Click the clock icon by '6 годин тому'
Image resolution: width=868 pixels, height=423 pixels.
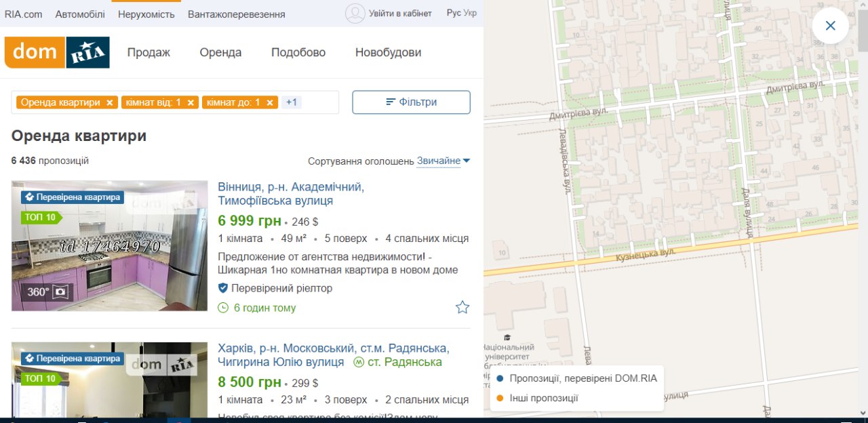click(223, 308)
